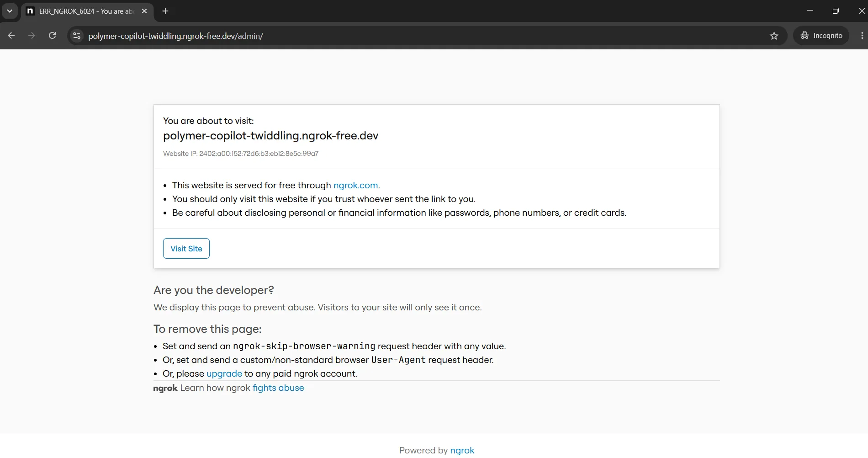Click the ngrok-skip-browser-warning header text

click(x=304, y=346)
